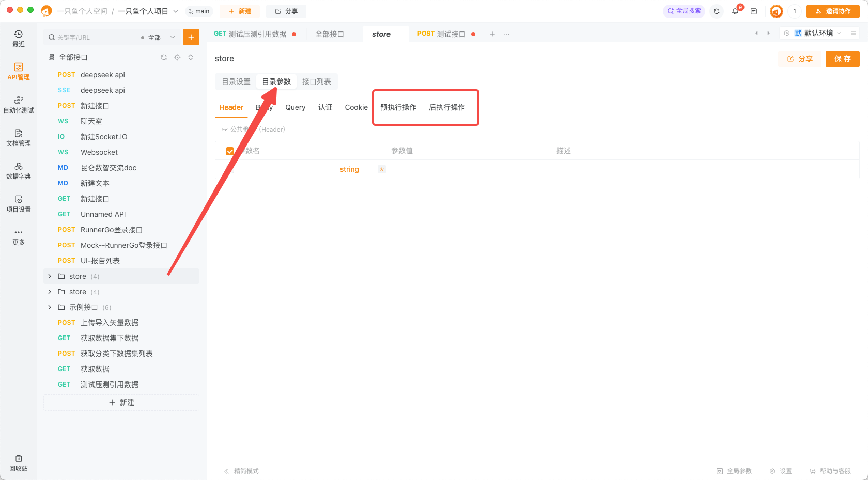Open the 回收站 at sidebar bottom
The width and height of the screenshot is (868, 480).
19,462
